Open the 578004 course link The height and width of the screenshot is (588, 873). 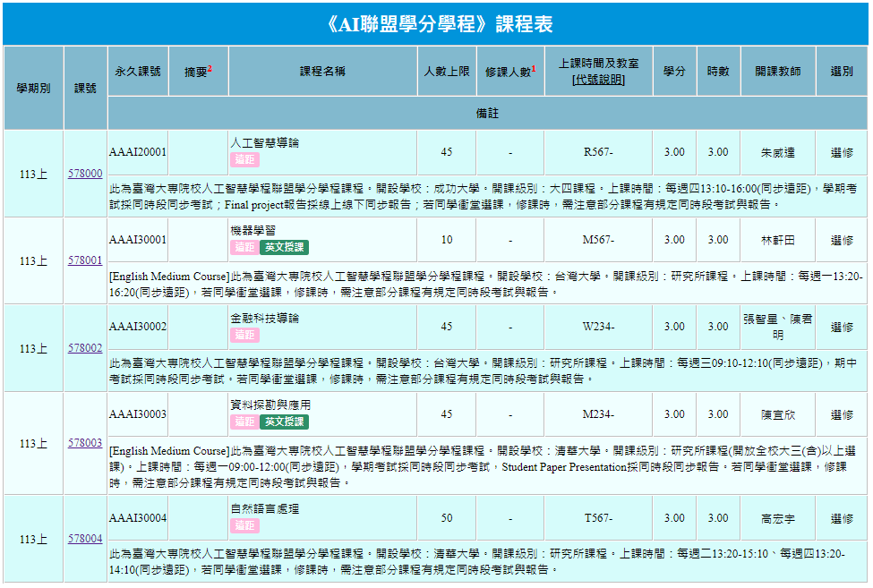(x=85, y=539)
